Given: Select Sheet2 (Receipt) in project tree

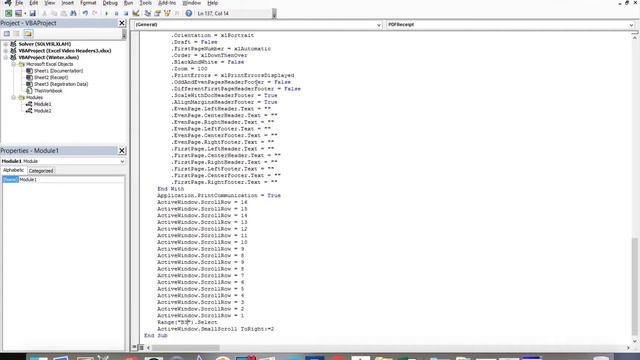Looking at the screenshot, I should tap(51, 78).
